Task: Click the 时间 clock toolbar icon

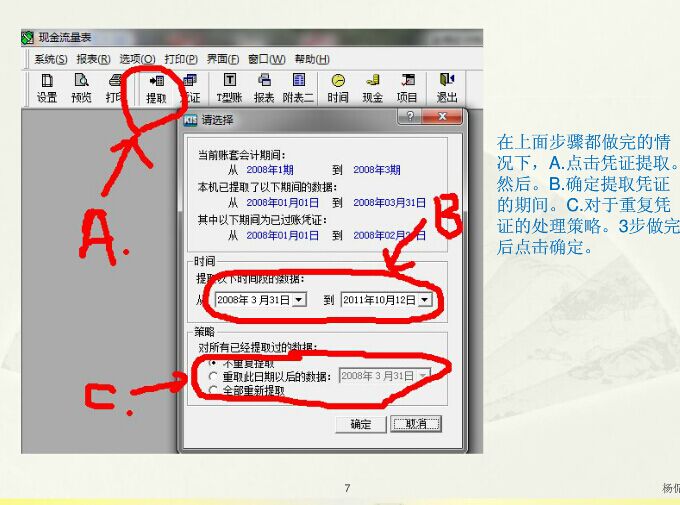Action: pyautogui.click(x=338, y=88)
